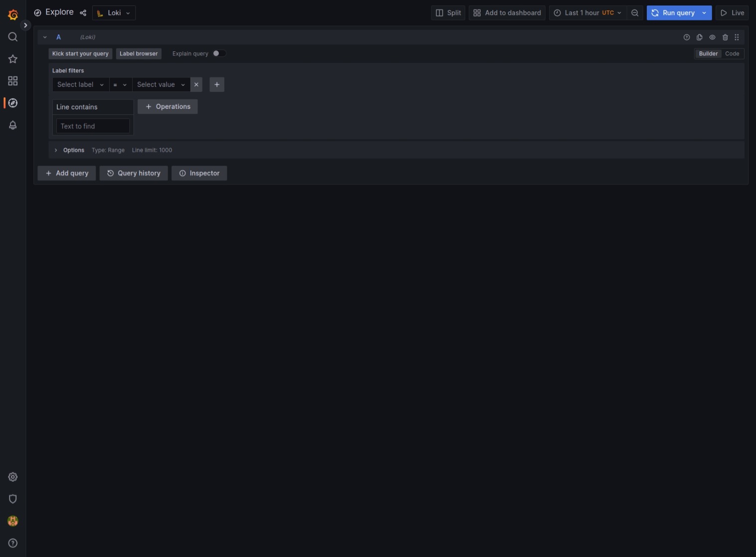The width and height of the screenshot is (756, 557).
Task: Open the Loki data source picker
Action: (x=114, y=13)
